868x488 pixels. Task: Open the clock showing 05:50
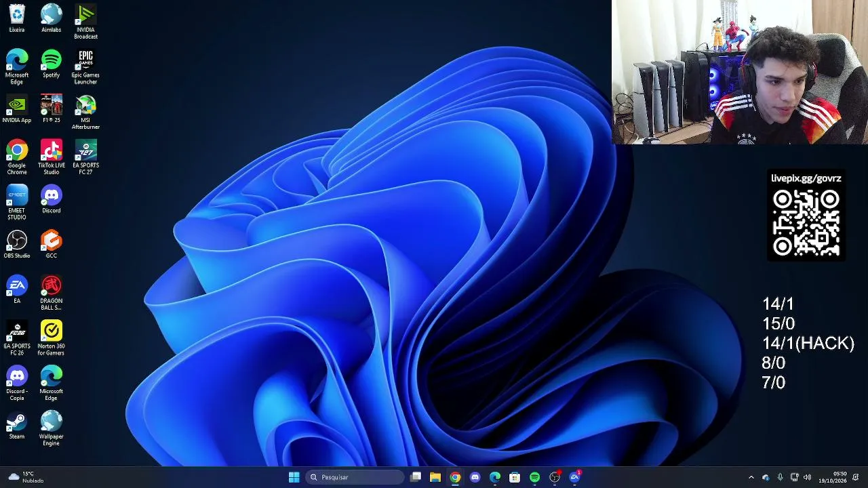pyautogui.click(x=832, y=477)
